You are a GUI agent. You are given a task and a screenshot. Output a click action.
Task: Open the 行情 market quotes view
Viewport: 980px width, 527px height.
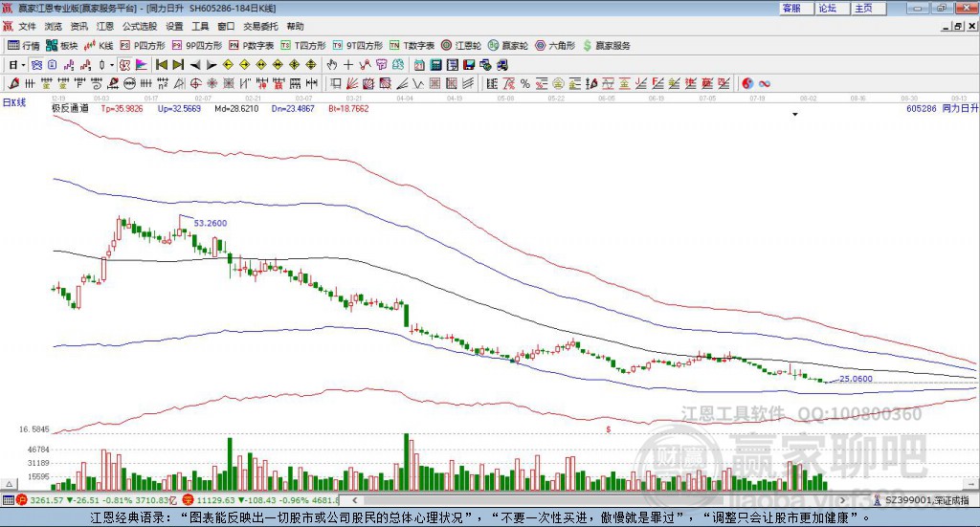click(x=24, y=46)
